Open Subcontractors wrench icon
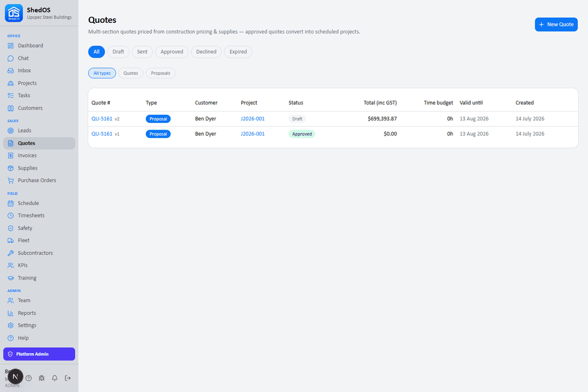The height and width of the screenshot is (392, 588). [10, 253]
